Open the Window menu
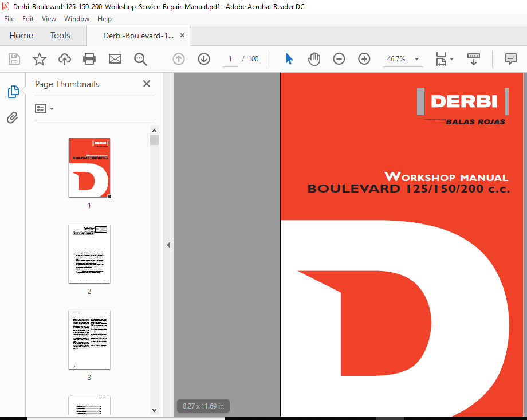This screenshot has width=527, height=420. [77, 19]
